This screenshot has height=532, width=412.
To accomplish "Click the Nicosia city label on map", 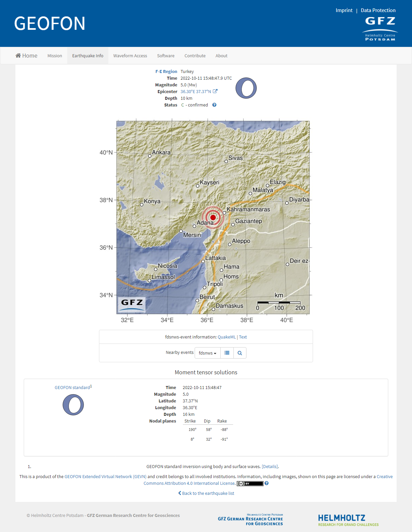I will point(168,266).
